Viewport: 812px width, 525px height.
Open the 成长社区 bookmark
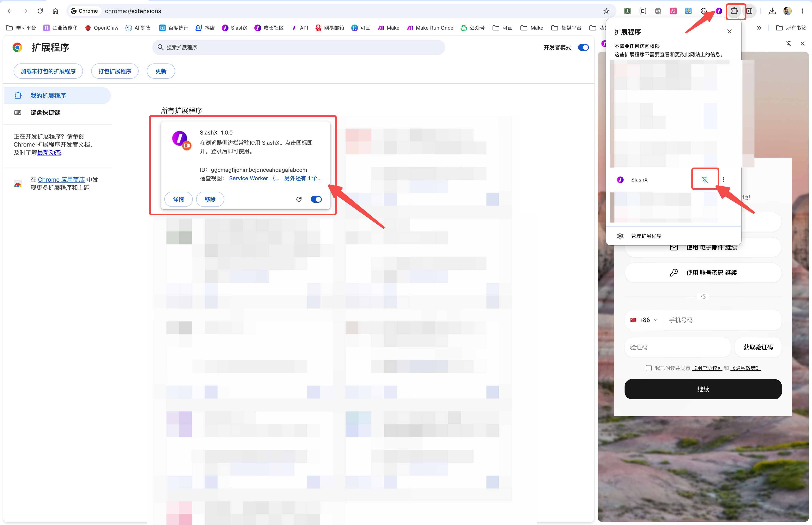(269, 28)
